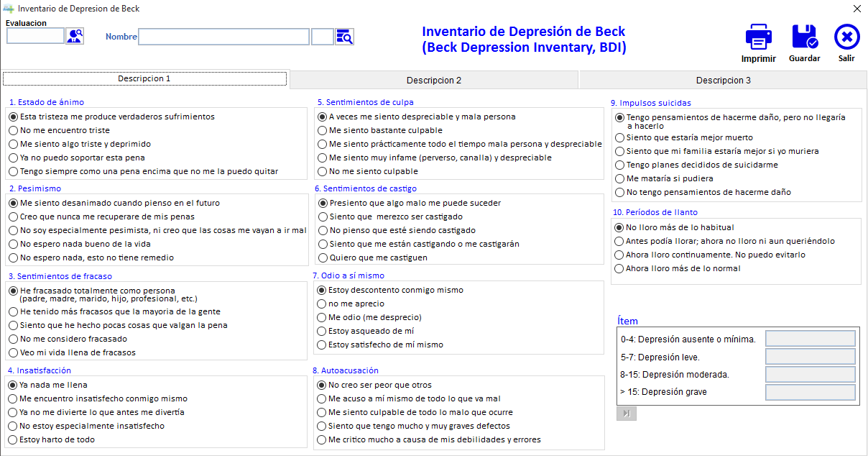Image resolution: width=868 pixels, height=456 pixels.
Task: Select 'Me critico mucho a causa de mis debilidades'
Action: point(429,439)
